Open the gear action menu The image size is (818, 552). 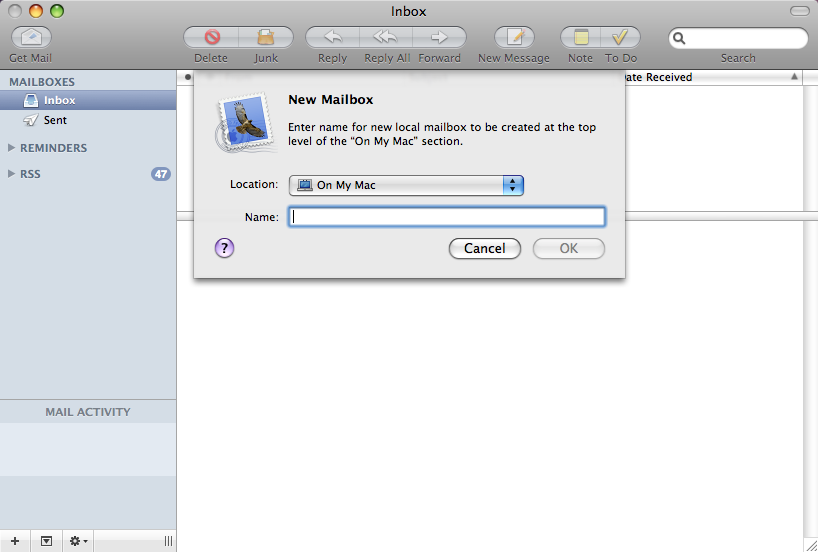click(77, 541)
